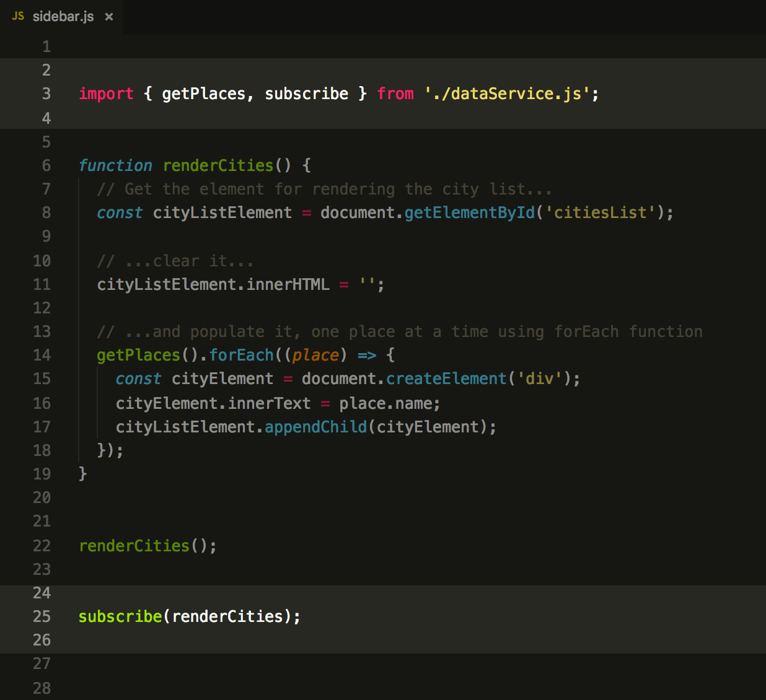Click the 'citiesList' string literal
Screen dimensions: 766x700
click(x=600, y=212)
